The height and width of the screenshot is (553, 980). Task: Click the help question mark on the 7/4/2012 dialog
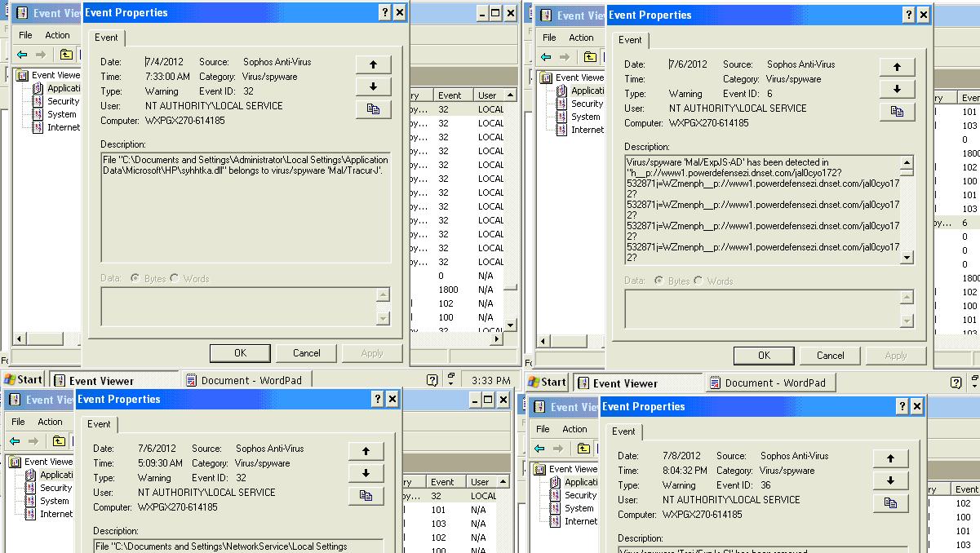pos(385,12)
